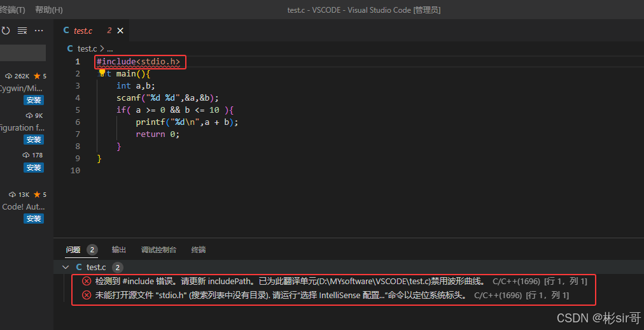Screen dimensions: 644x330
Task: Install the extension with 9K downloads
Action: pyautogui.click(x=34, y=140)
